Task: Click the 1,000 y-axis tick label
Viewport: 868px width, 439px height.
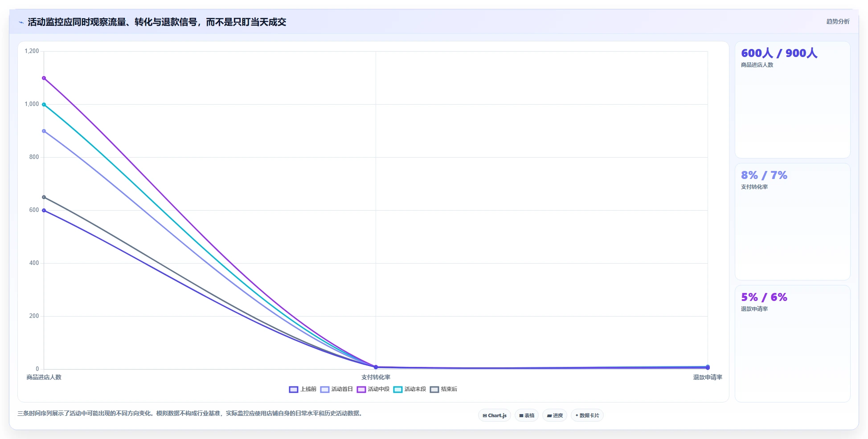Action: (32, 104)
